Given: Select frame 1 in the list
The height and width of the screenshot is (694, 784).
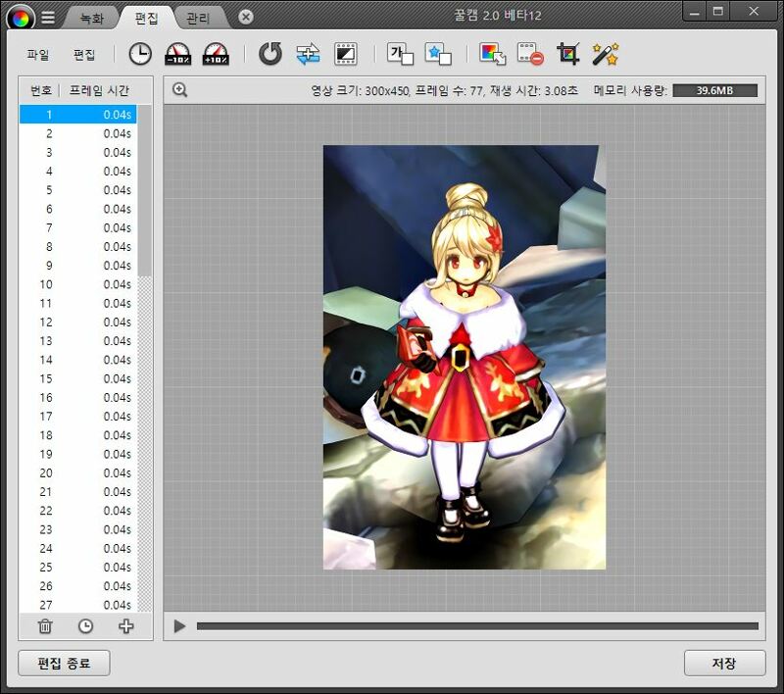Looking at the screenshot, I should pos(78,115).
